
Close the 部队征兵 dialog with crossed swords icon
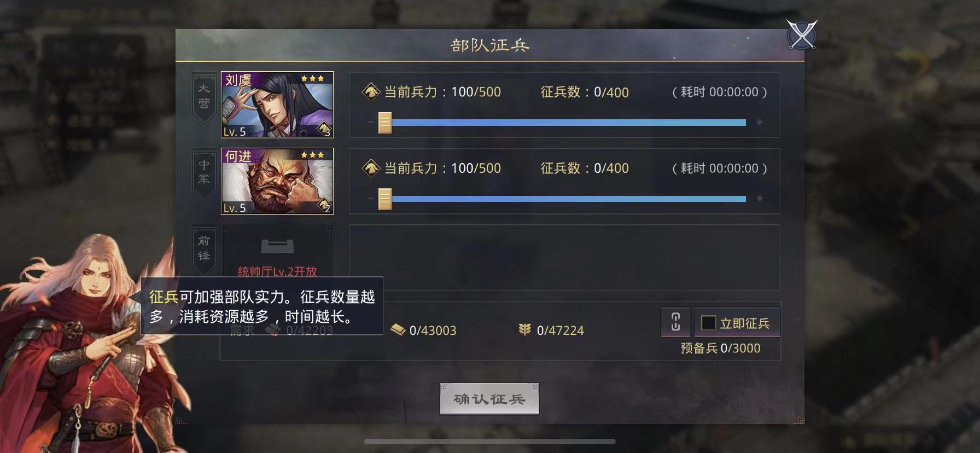pyautogui.click(x=802, y=34)
